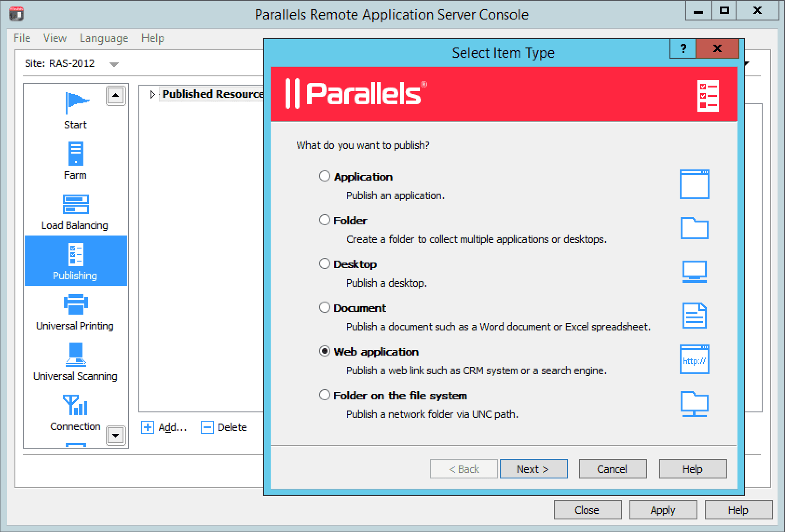The image size is (785, 532).
Task: Click 'Publish an application.' description
Action: coord(396,195)
